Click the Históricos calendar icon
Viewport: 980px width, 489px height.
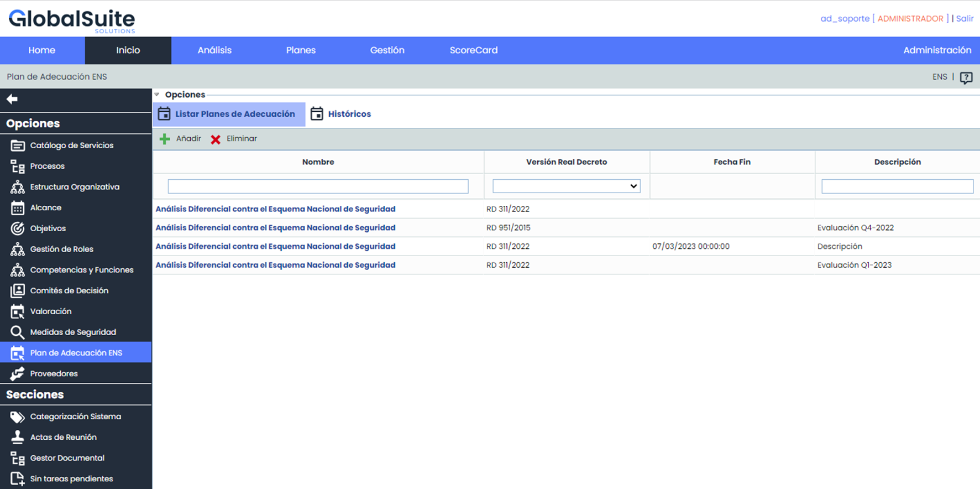tap(317, 114)
